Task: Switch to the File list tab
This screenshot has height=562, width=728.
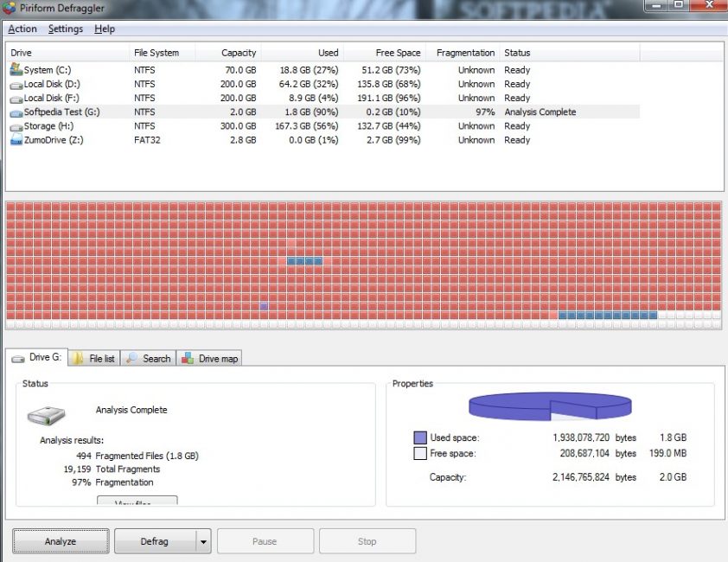Action: click(x=94, y=358)
